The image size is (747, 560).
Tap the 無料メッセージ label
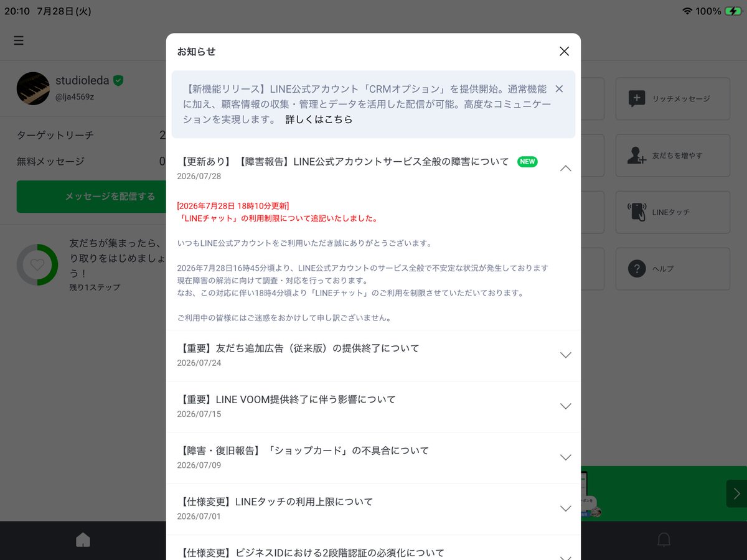pyautogui.click(x=50, y=161)
